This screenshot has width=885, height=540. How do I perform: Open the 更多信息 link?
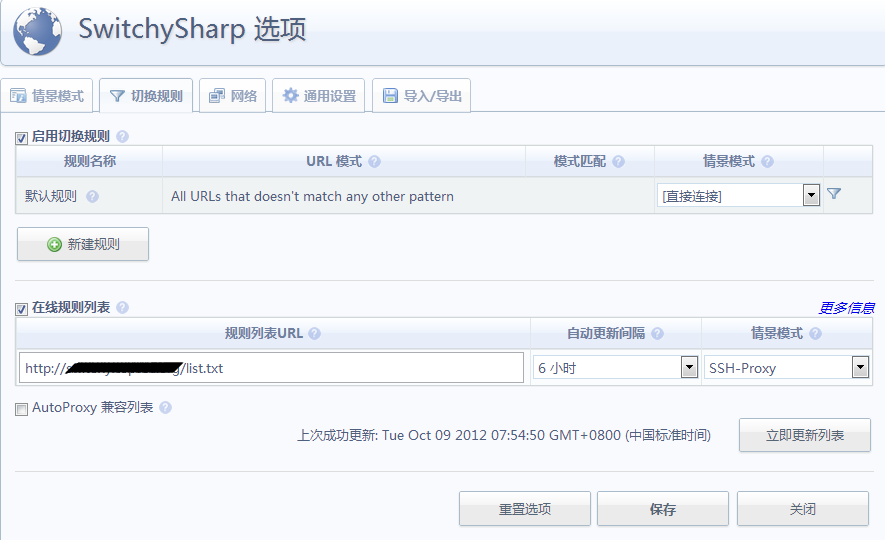click(x=846, y=308)
